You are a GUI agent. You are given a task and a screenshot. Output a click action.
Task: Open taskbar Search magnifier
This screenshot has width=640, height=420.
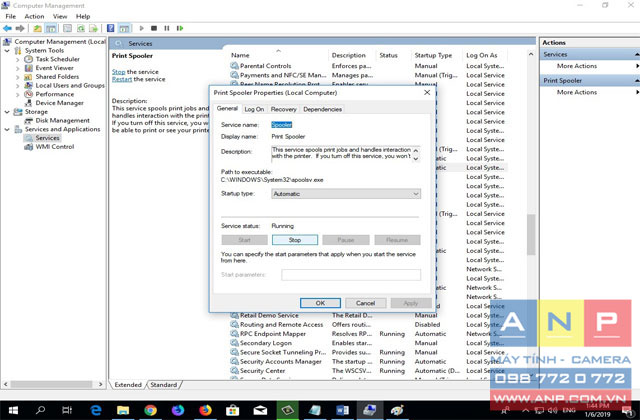point(40,410)
